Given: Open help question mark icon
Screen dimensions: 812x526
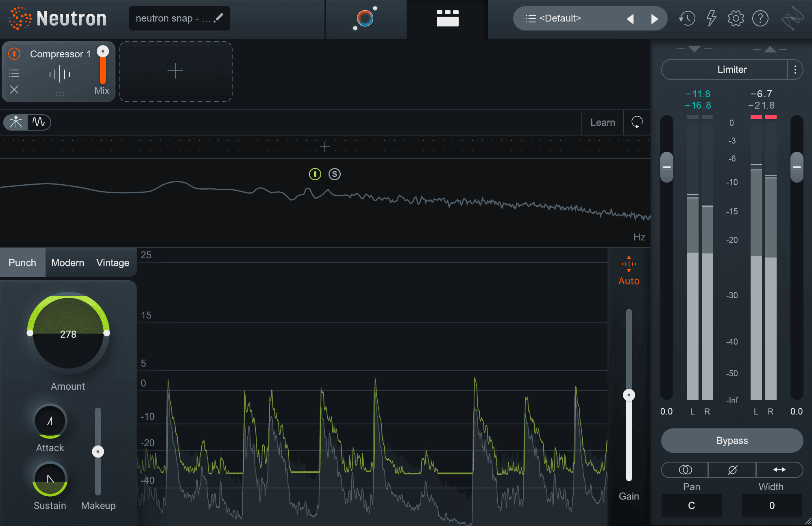Looking at the screenshot, I should coord(760,18).
